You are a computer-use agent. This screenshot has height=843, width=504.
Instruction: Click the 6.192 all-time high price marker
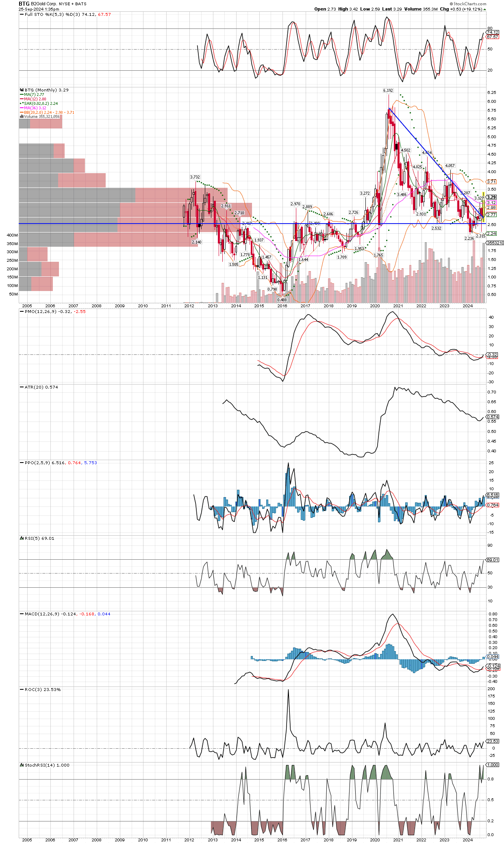click(388, 91)
